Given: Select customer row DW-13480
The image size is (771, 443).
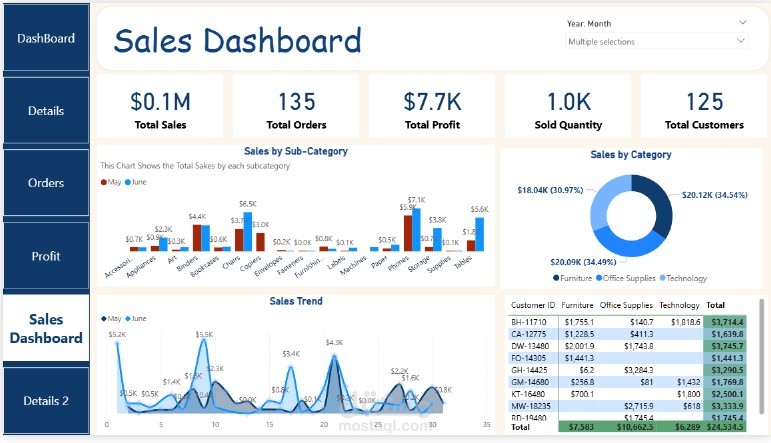Looking at the screenshot, I should 627,346.
